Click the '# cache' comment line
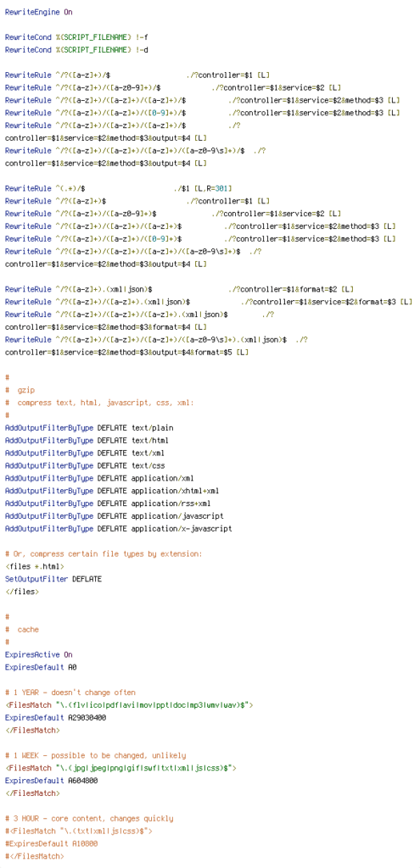This screenshot has width=420, height=868. [x=22, y=630]
